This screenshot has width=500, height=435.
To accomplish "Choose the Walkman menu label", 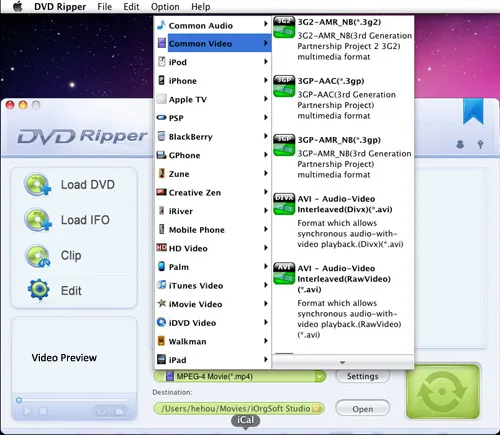I will tap(188, 341).
